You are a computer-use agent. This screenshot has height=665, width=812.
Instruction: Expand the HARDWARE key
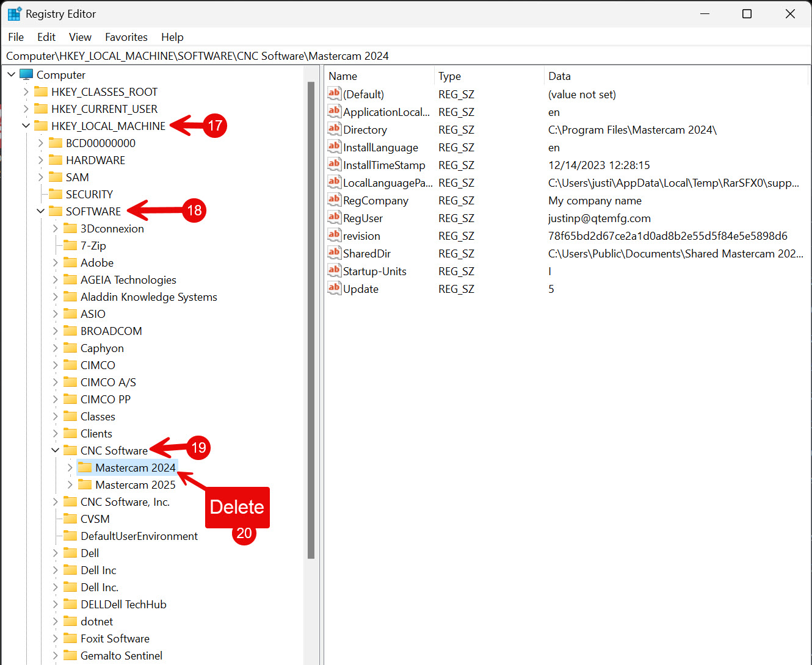[40, 160]
